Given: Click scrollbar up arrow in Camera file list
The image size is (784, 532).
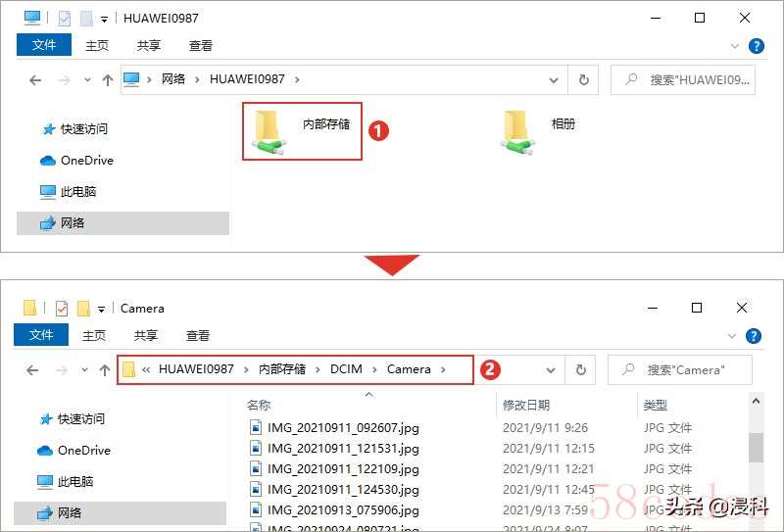Looking at the screenshot, I should pos(756,401).
